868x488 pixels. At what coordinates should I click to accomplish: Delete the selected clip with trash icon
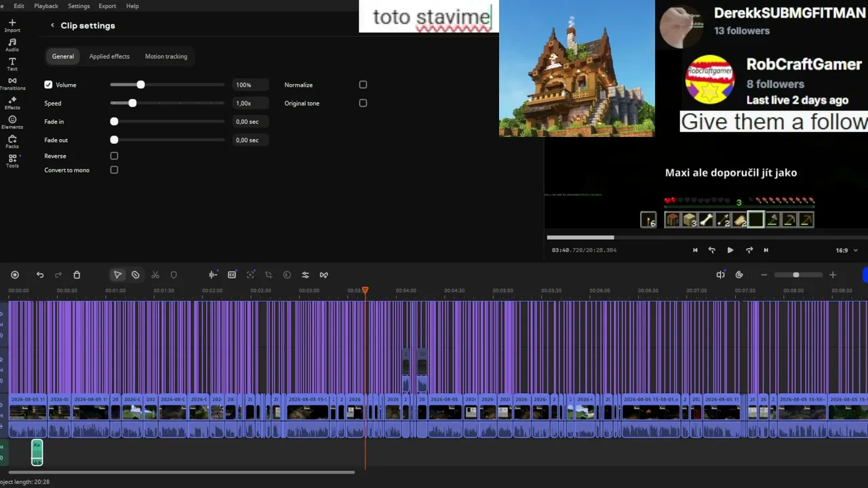77,274
